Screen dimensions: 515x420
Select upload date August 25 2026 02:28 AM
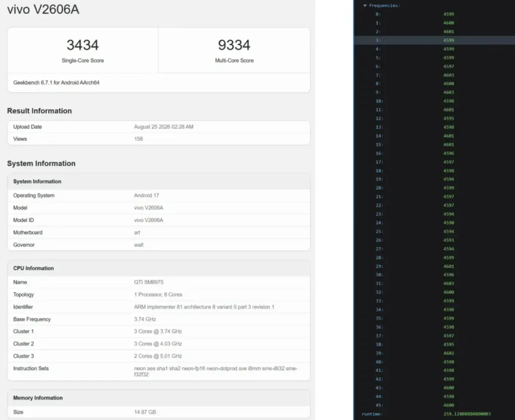163,127
